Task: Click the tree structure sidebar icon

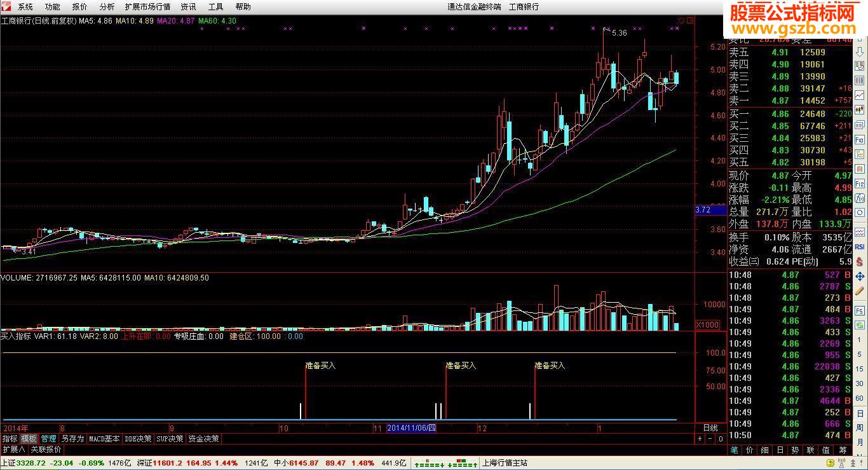Action: point(860,154)
